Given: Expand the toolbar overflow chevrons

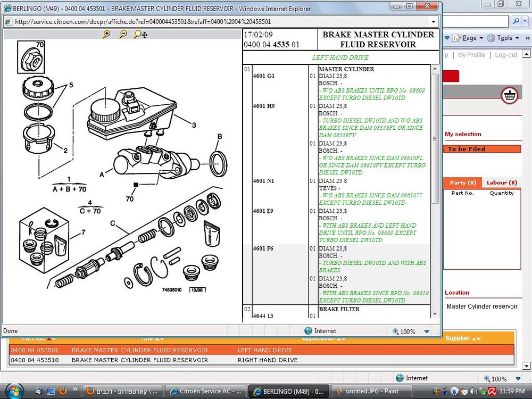Looking at the screenshot, I should (x=527, y=38).
